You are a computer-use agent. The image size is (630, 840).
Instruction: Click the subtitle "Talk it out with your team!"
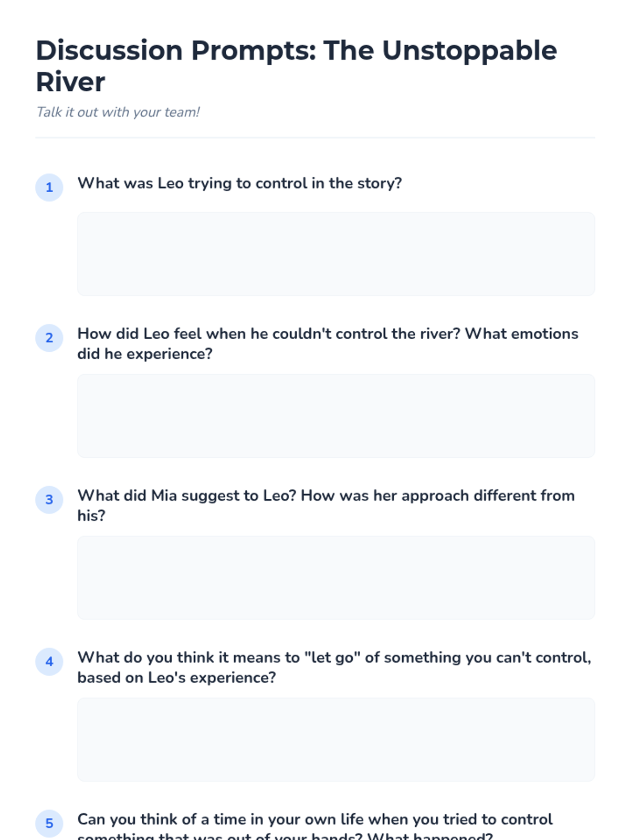tap(118, 112)
